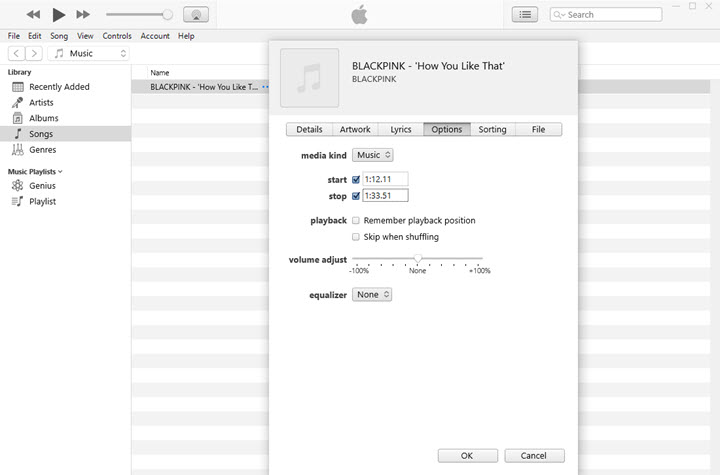Toggle the start time checkbox
This screenshot has width=720, height=475.
tap(356, 180)
